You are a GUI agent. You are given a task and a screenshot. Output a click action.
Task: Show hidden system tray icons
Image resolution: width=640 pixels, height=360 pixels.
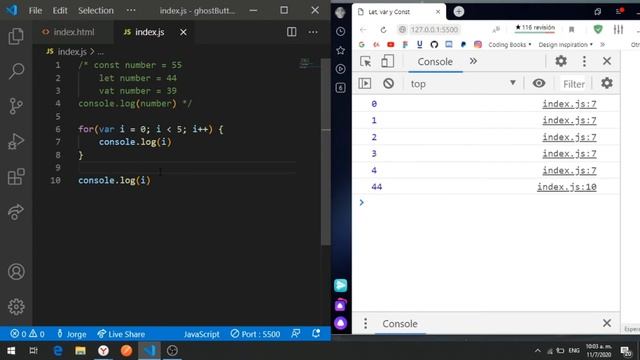pyautogui.click(x=537, y=351)
